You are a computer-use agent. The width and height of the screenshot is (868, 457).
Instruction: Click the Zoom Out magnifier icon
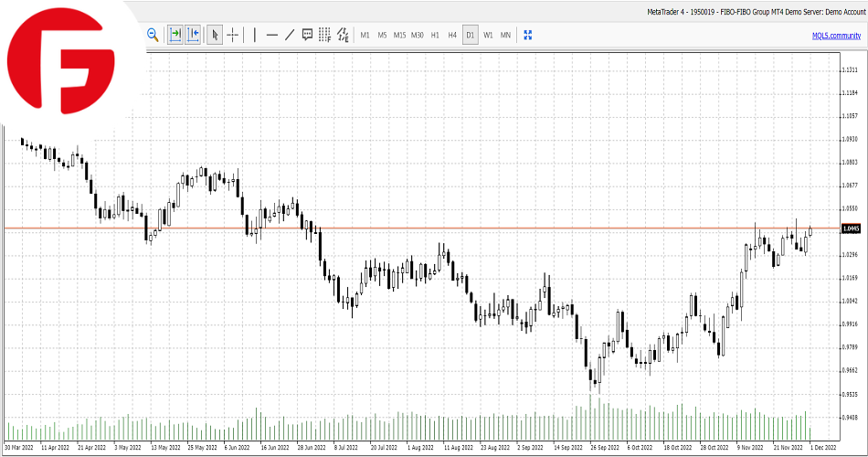click(x=153, y=35)
